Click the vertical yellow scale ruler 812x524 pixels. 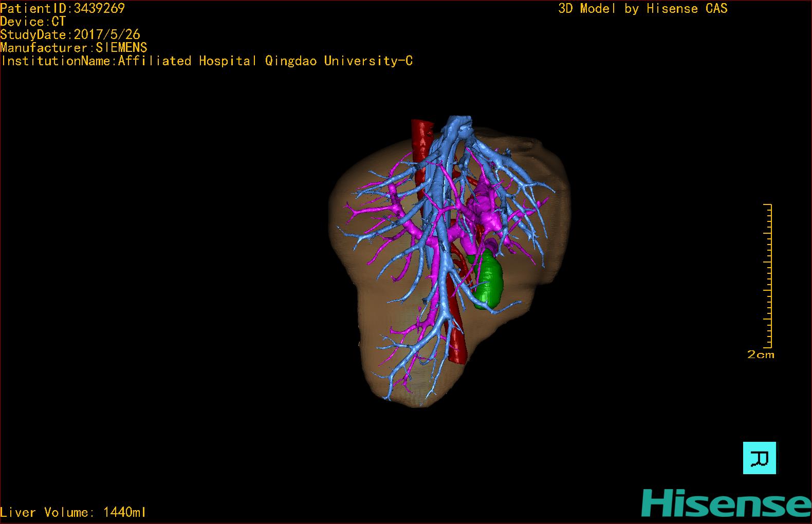[x=768, y=276]
